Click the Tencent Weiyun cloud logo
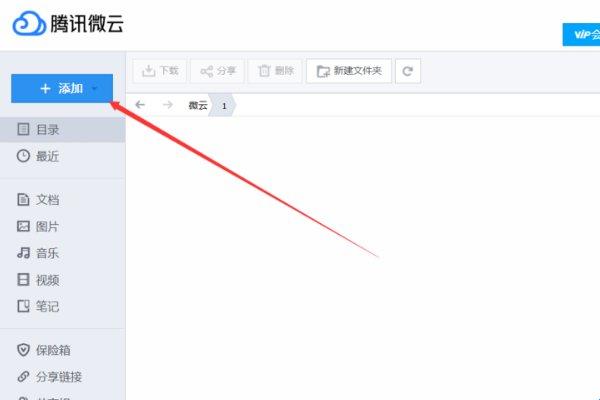600x400 pixels. [29, 23]
